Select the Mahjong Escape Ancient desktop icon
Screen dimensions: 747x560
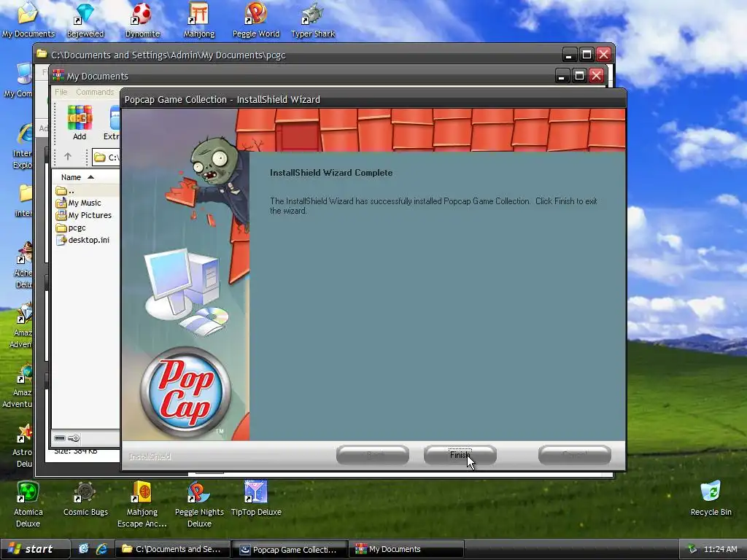(x=142, y=505)
